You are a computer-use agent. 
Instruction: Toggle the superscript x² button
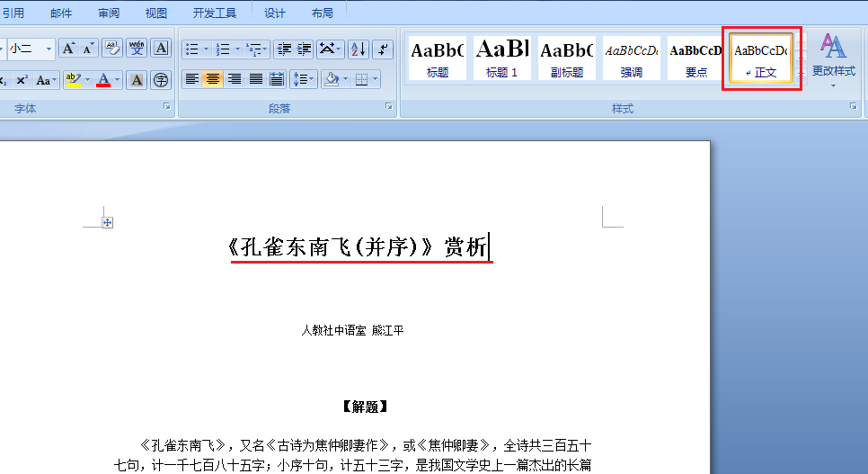pos(22,80)
